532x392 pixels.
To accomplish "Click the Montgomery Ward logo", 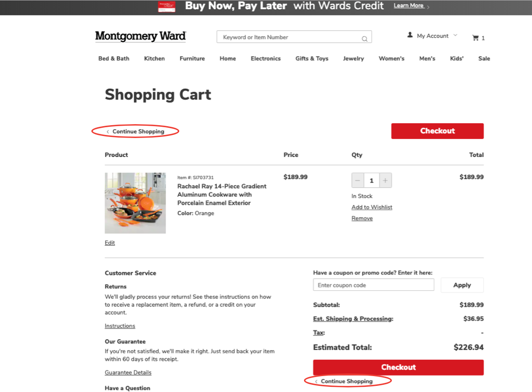I will click(141, 36).
